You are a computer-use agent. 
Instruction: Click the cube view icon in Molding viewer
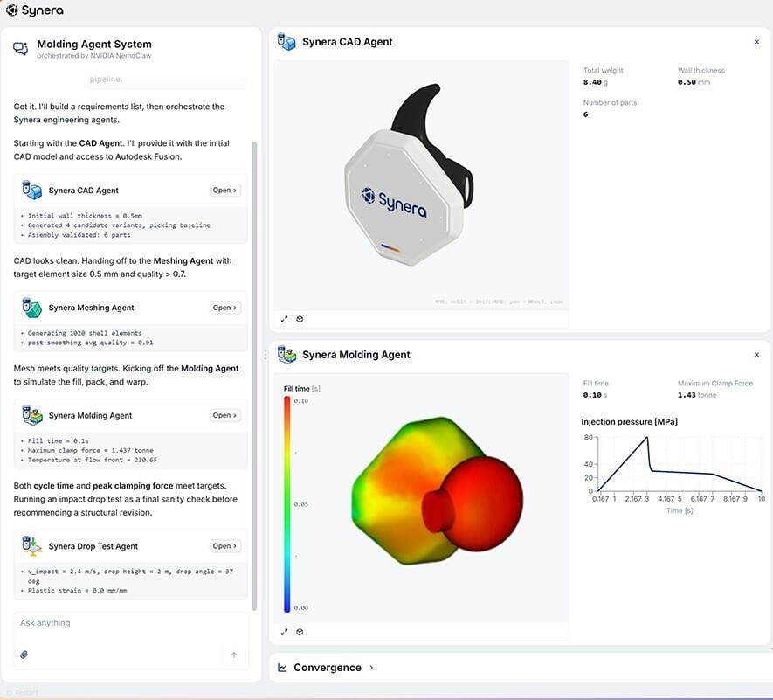coord(300,632)
